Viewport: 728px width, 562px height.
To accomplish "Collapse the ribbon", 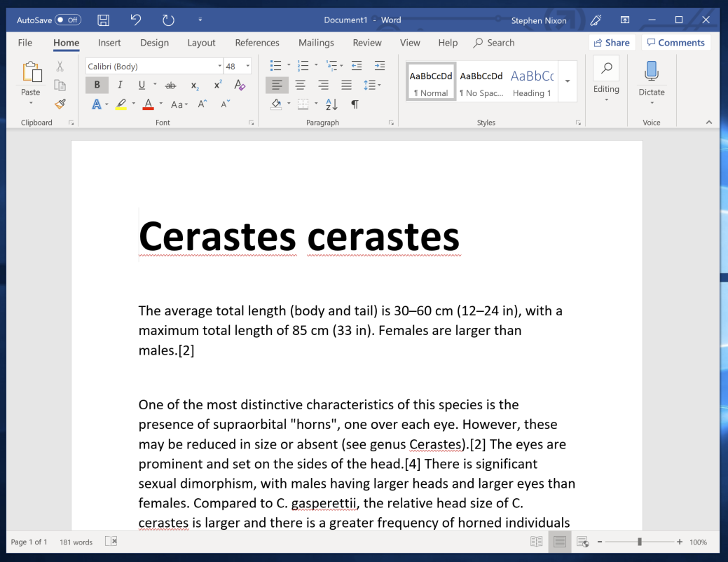I will point(709,122).
